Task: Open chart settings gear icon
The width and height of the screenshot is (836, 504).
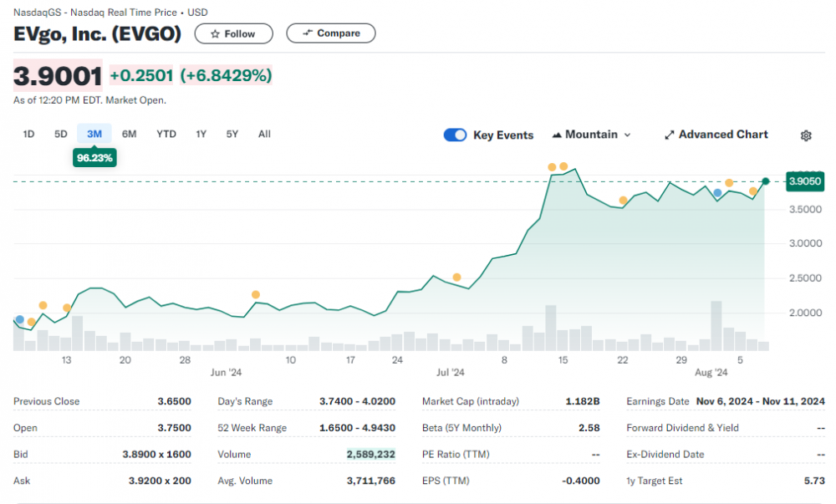Action: pyautogui.click(x=806, y=135)
